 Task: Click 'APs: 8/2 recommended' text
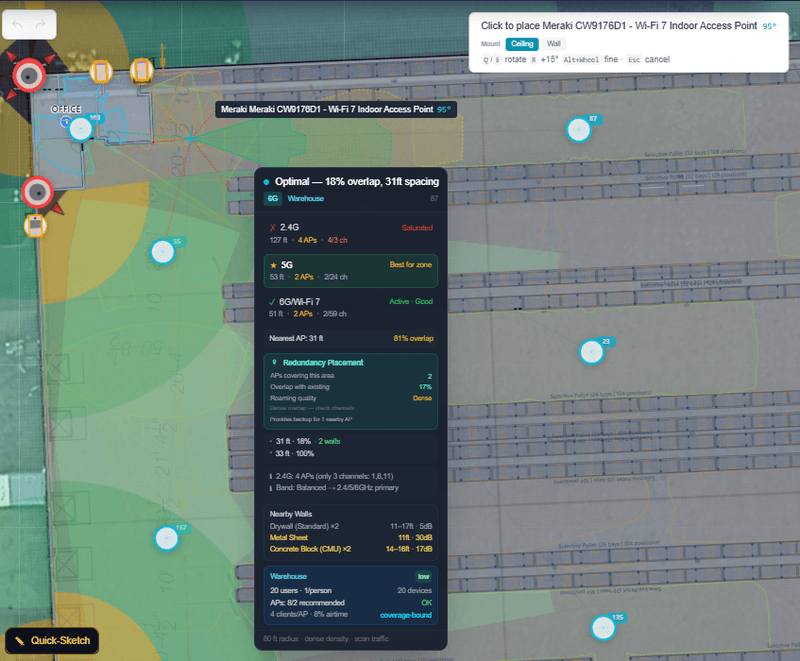307,603
